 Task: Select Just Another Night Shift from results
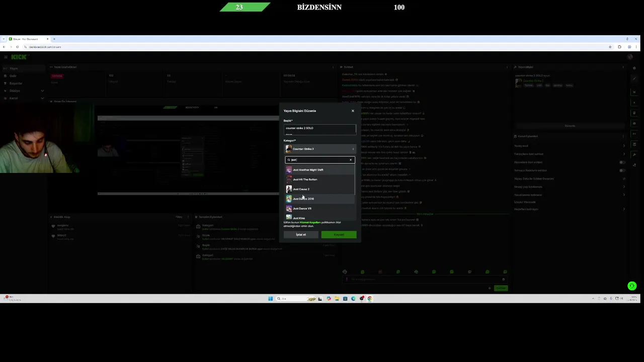[319, 170]
